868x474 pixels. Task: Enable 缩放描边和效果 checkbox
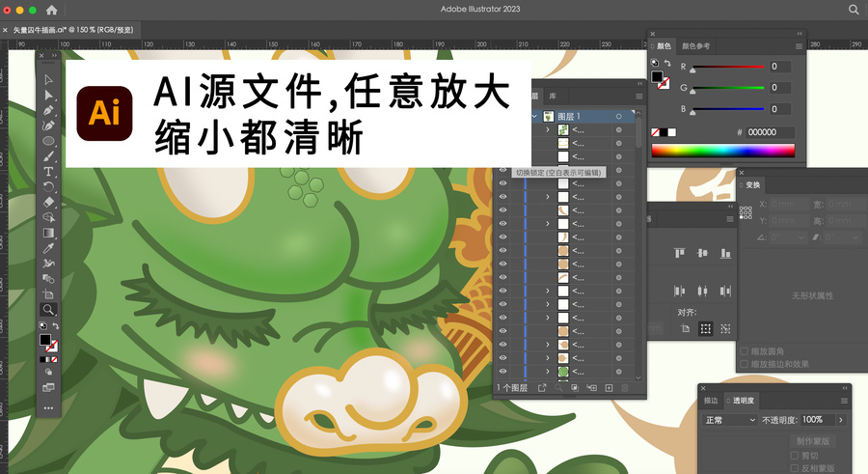point(745,364)
